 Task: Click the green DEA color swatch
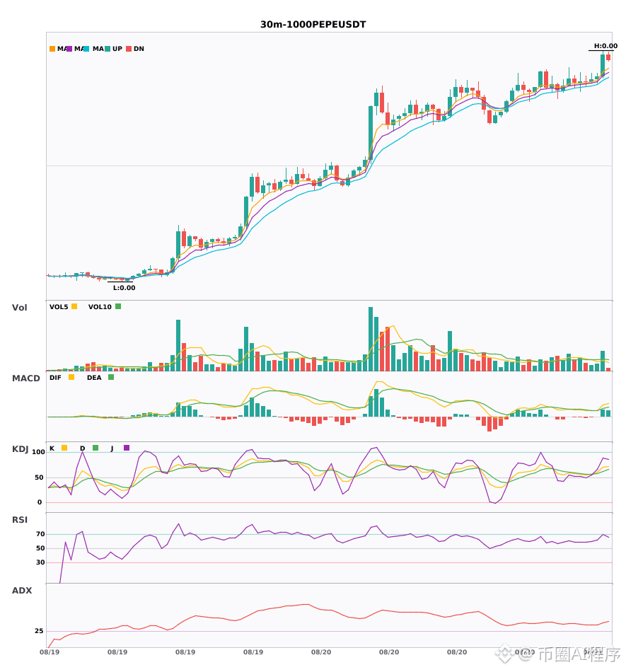point(111,377)
